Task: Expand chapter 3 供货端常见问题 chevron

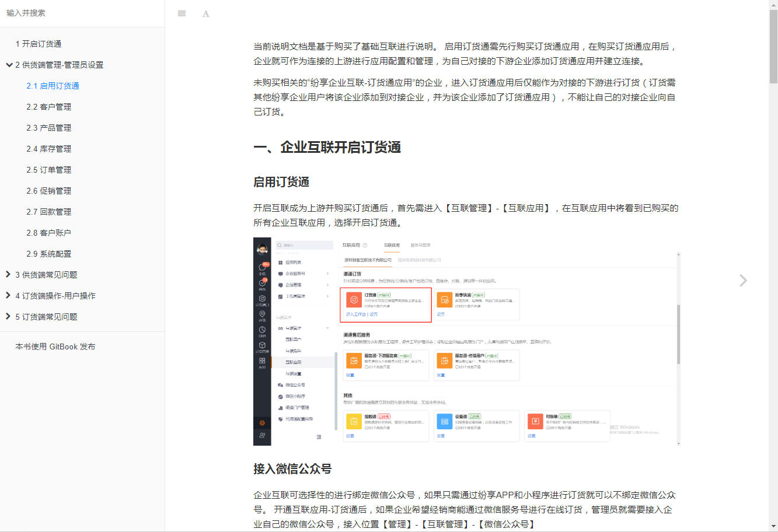Action: click(x=8, y=274)
